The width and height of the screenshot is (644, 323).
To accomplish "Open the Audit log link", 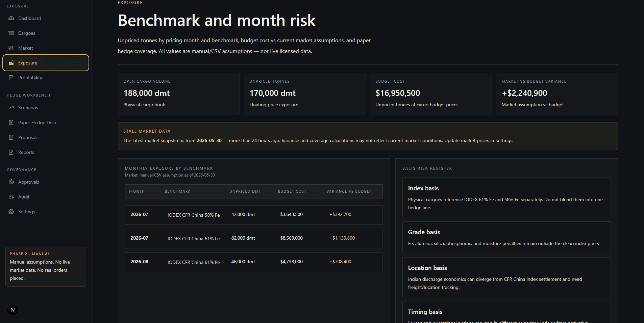I will [46, 197].
